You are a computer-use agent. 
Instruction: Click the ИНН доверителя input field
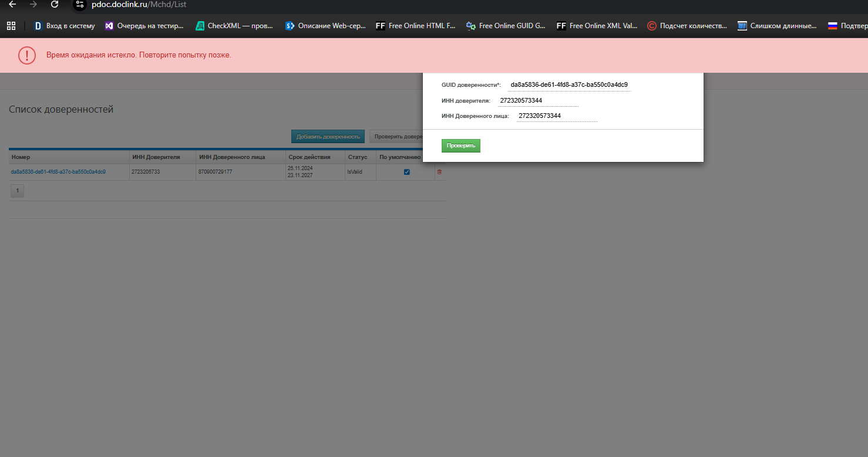click(538, 101)
